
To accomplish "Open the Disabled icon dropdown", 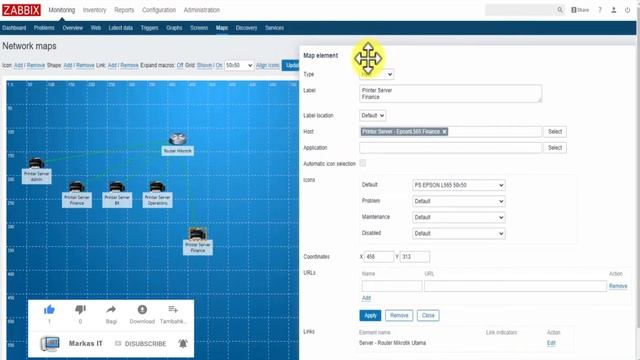I will pos(459,233).
